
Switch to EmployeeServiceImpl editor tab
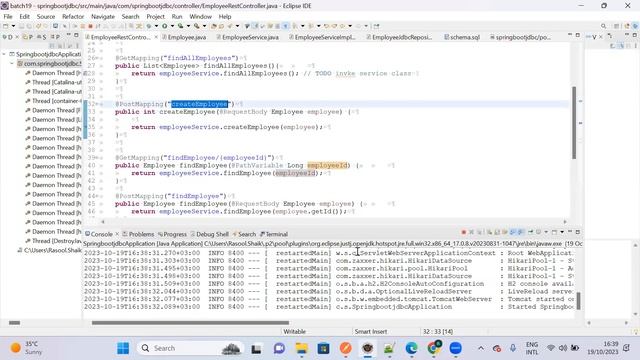pyautogui.click(x=322, y=37)
